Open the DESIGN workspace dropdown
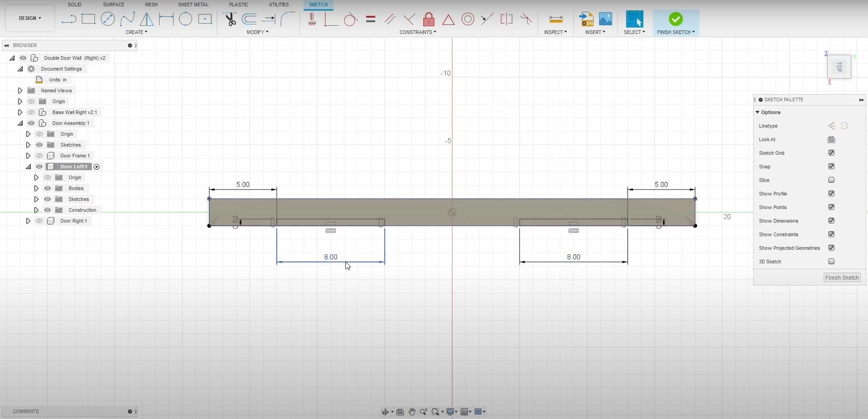The image size is (868, 419). click(x=30, y=18)
